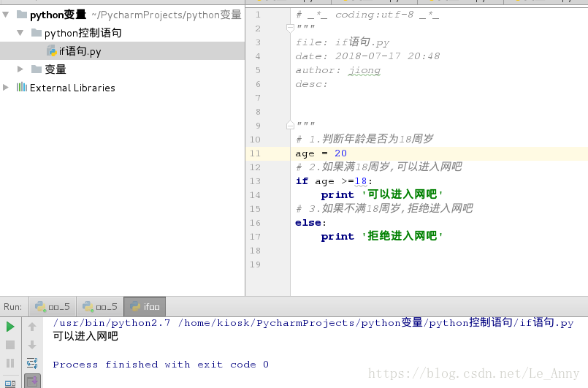
Task: Collapse the python控制语句 folder arrow
Action: click(20, 33)
